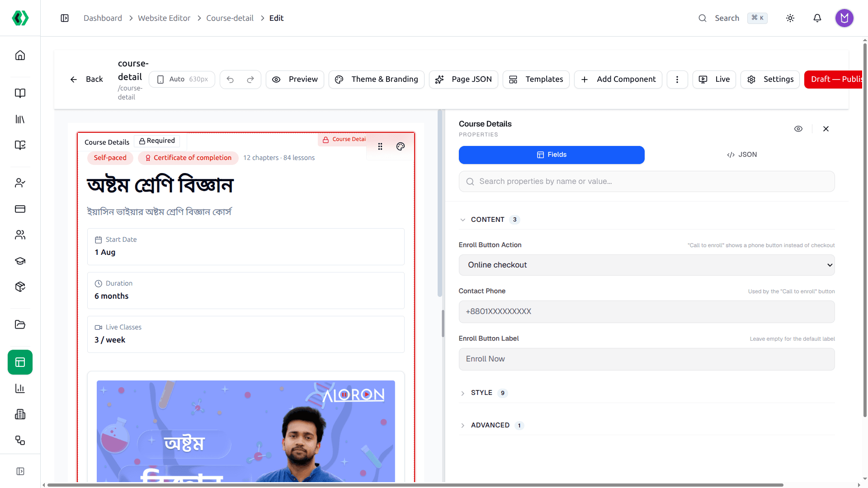Close the Course Details properties panel
Image resolution: width=868 pixels, height=488 pixels.
coord(826,129)
